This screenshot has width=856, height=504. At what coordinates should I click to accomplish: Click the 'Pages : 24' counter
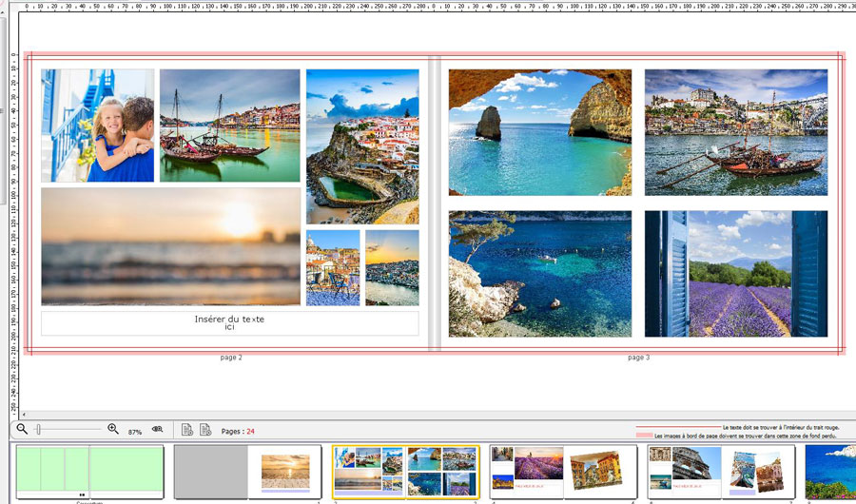pos(238,432)
